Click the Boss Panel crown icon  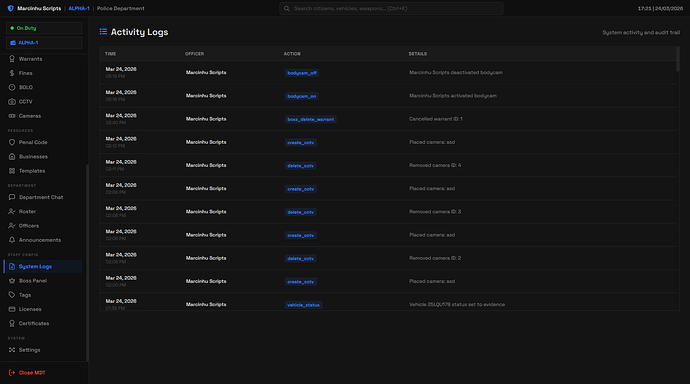tap(12, 281)
